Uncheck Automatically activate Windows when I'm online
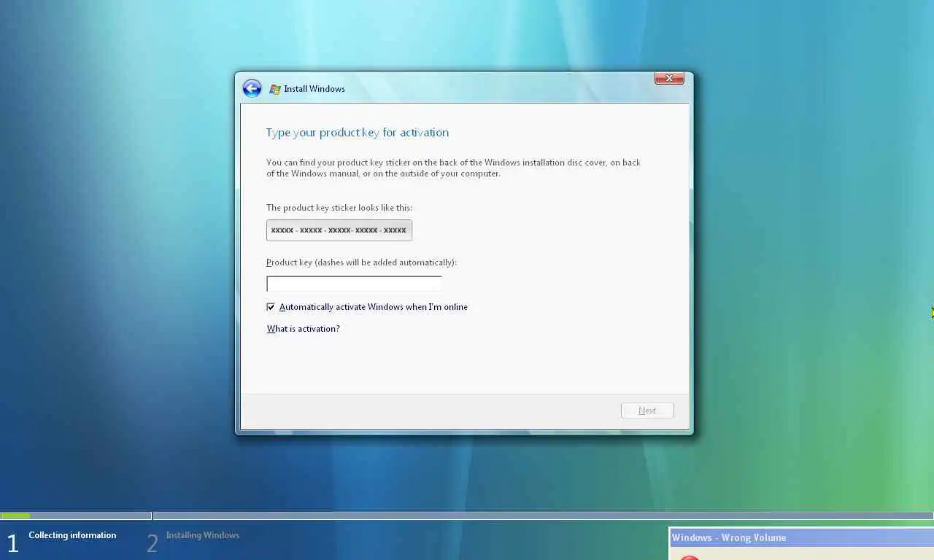 point(271,307)
